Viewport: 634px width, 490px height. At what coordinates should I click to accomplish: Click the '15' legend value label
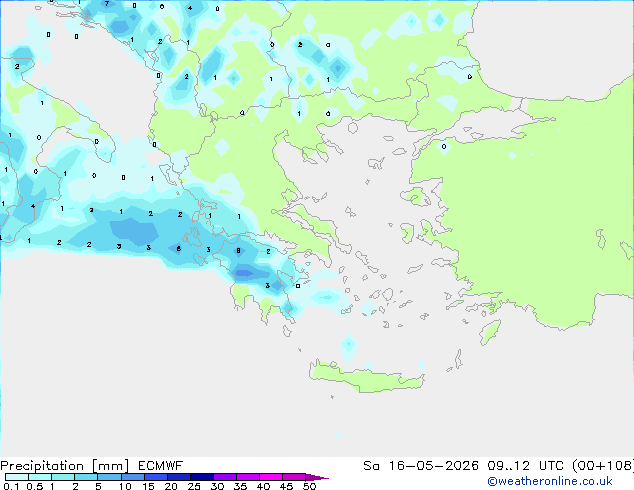point(148,486)
